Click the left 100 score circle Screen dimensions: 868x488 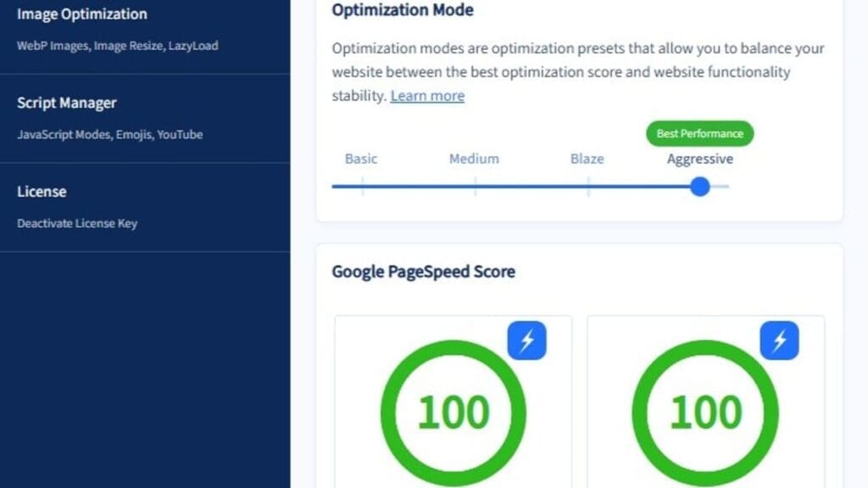[x=453, y=413]
